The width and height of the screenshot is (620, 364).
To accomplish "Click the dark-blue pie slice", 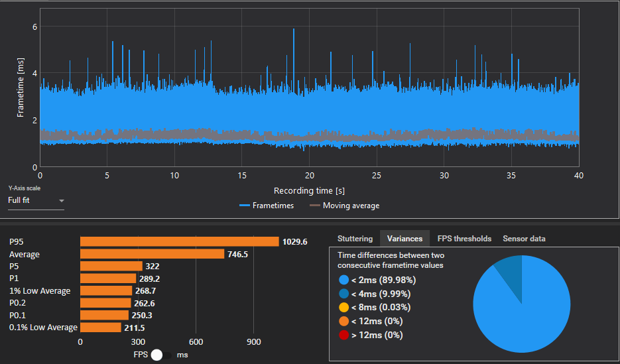I will tap(511, 274).
